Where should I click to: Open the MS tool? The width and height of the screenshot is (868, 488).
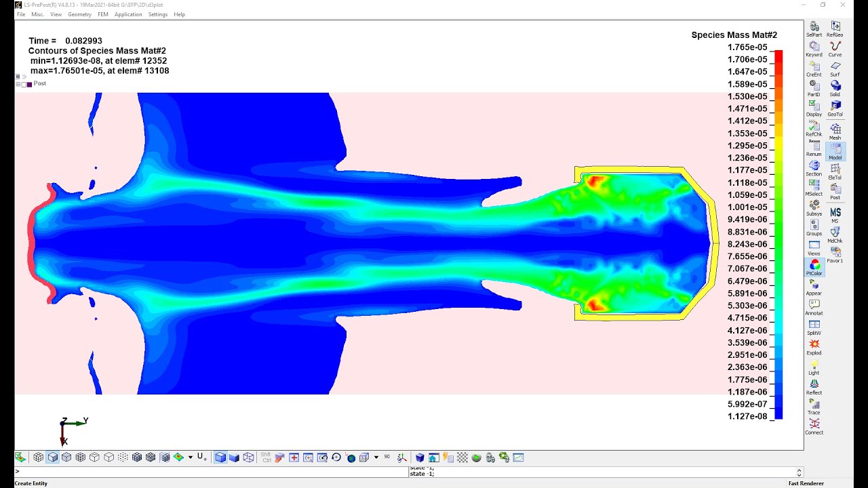(835, 216)
